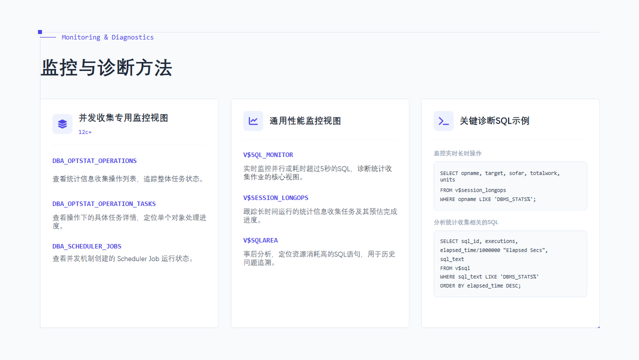Viewport: 639px width, 360px height.
Task: Click the V$SESSION_LONGOPS heading
Action: [275, 198]
